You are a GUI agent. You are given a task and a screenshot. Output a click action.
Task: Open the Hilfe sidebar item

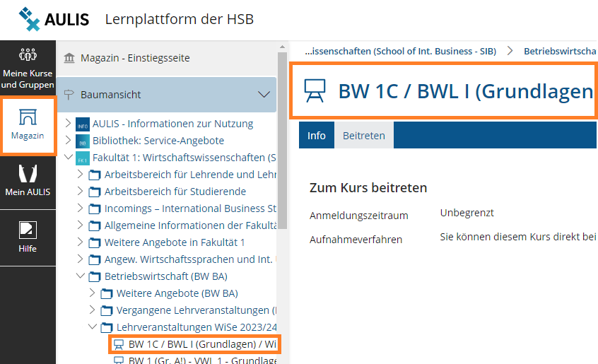click(28, 237)
